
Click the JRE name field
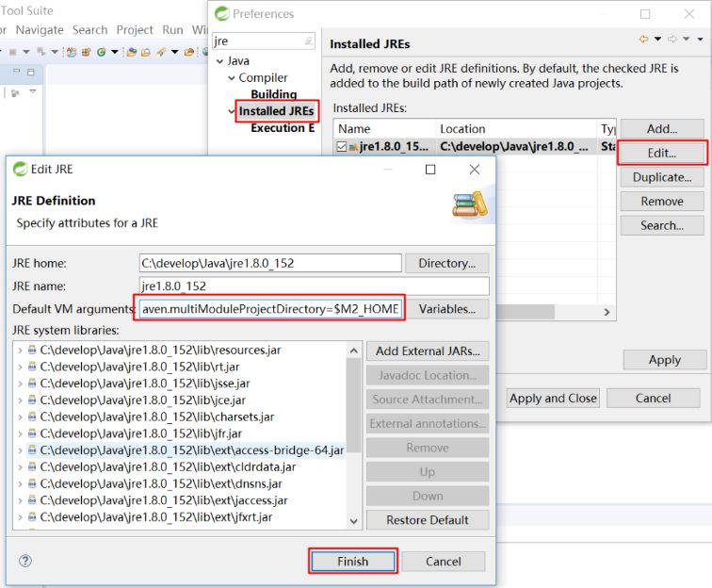[x=315, y=286]
